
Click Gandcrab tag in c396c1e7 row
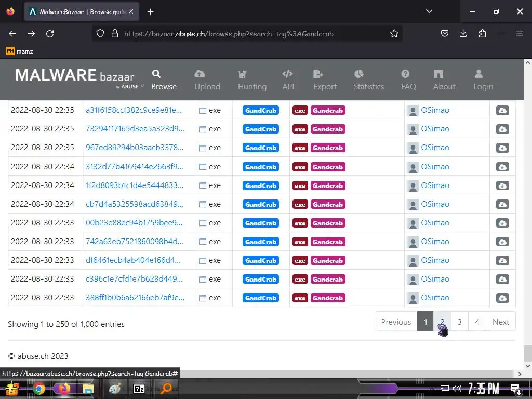coord(328,279)
